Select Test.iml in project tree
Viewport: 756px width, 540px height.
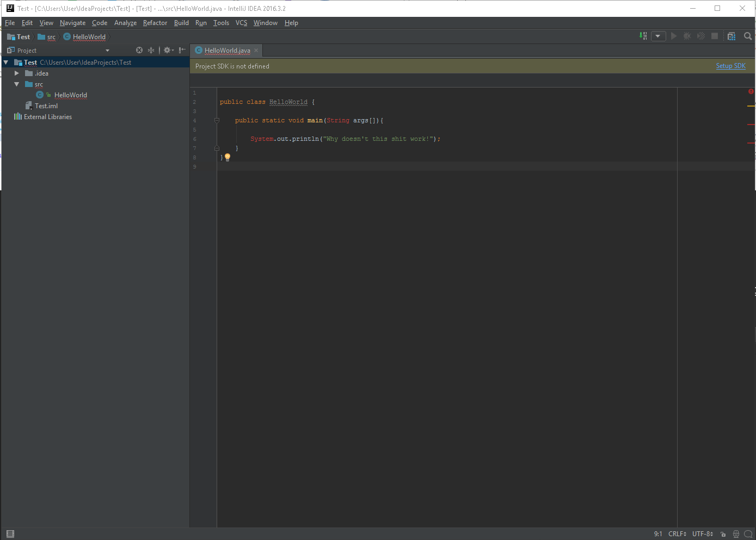[46, 106]
